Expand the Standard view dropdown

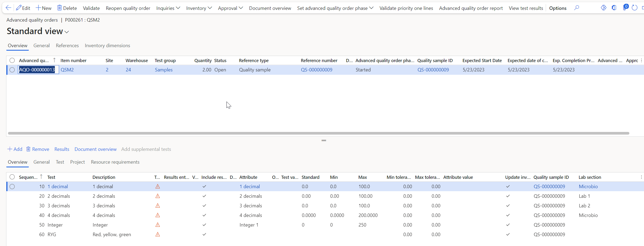[x=67, y=32]
